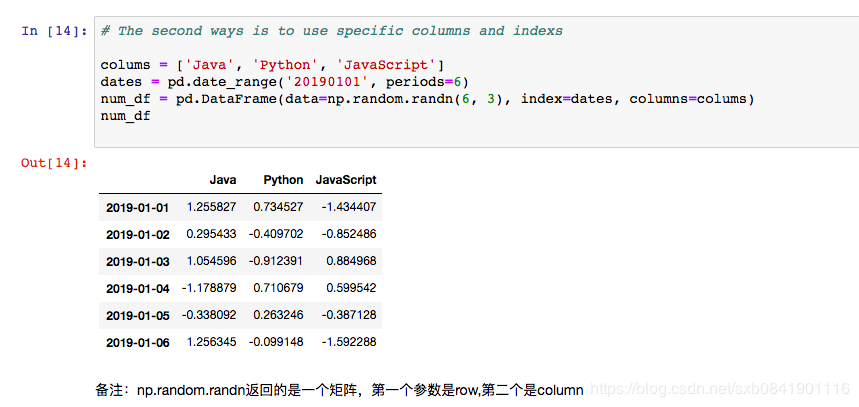Viewport: 859px width, 407px height.
Task: Click the Out[14] output prompt
Action: pyautogui.click(x=55, y=163)
